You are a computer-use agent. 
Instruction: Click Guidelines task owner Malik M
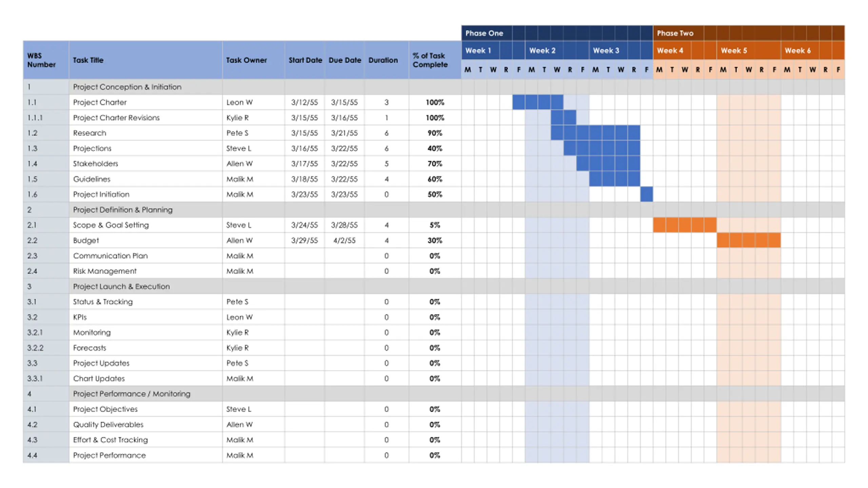[x=240, y=179]
